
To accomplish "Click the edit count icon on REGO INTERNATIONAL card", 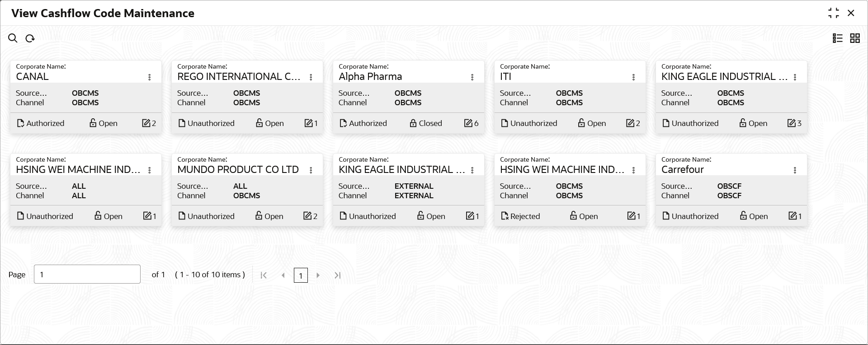I will click(x=308, y=123).
